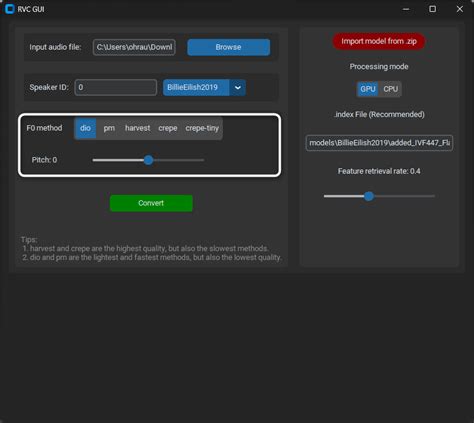Click Import model from .zip button
This screenshot has width=474, height=423.
pyautogui.click(x=379, y=41)
